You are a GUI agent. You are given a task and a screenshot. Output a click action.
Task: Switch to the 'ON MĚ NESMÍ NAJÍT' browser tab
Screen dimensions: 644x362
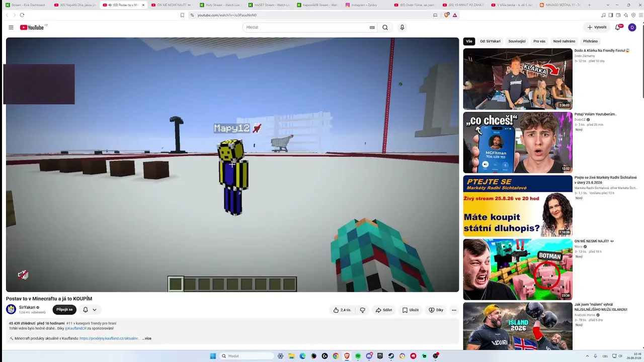click(171, 5)
